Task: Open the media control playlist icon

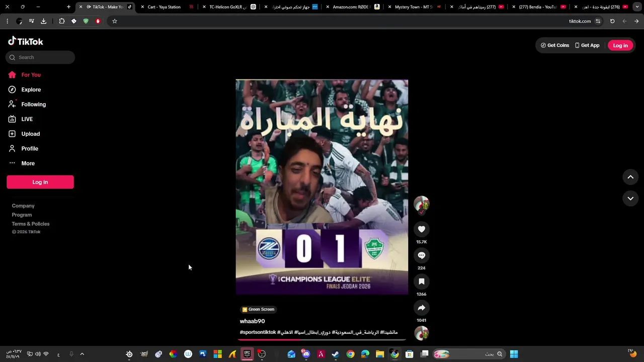Action: pyautogui.click(x=32, y=21)
